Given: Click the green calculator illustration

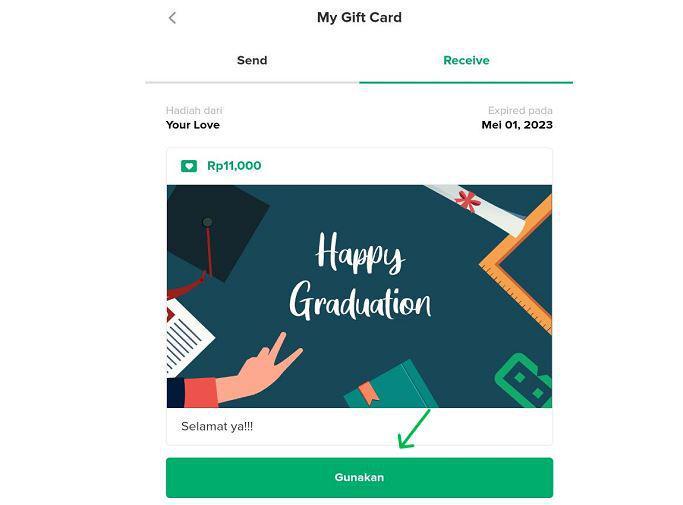Looking at the screenshot, I should coord(525,381).
